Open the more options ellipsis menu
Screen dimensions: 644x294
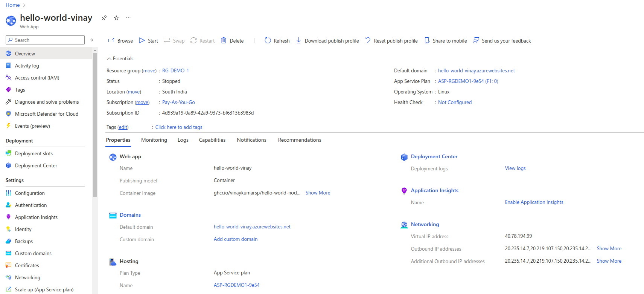128,18
